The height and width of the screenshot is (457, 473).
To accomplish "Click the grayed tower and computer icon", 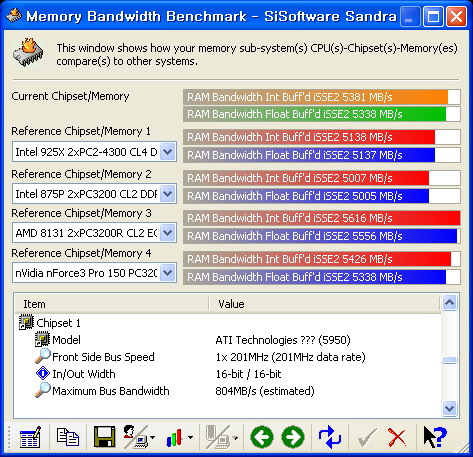I will 218,437.
